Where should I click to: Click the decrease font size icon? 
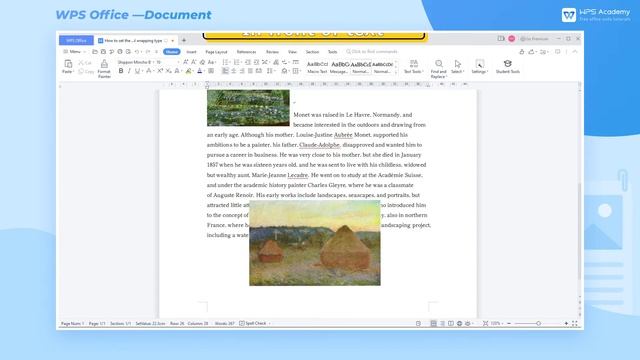(x=194, y=62)
